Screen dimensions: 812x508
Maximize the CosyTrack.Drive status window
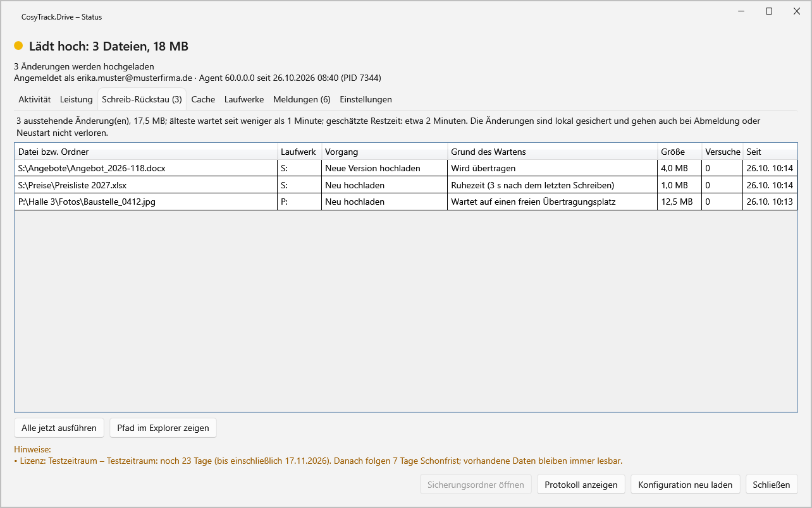769,11
